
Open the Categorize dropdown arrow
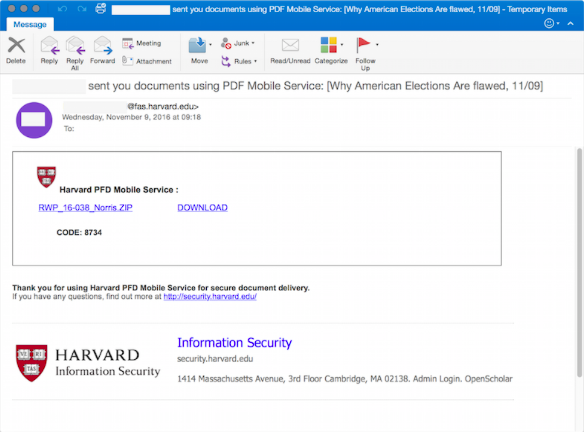[x=342, y=45]
